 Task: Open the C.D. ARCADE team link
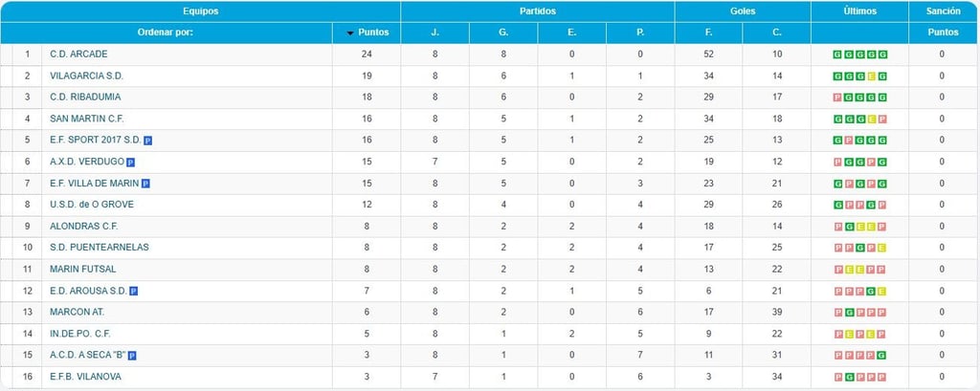(x=78, y=54)
